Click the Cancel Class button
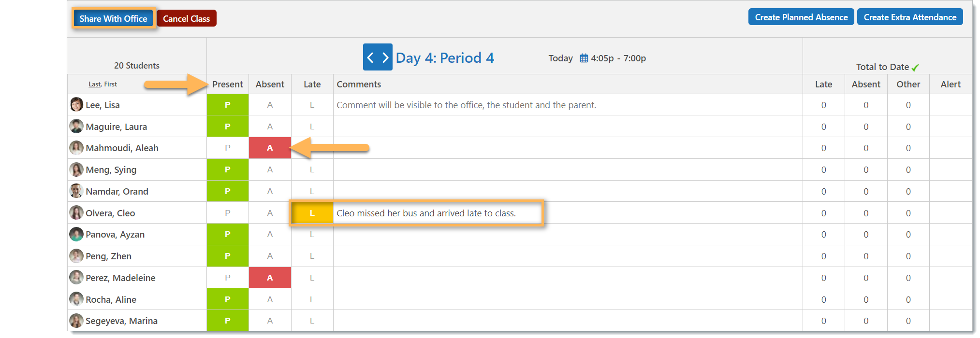This screenshot has width=980, height=338. point(187,18)
